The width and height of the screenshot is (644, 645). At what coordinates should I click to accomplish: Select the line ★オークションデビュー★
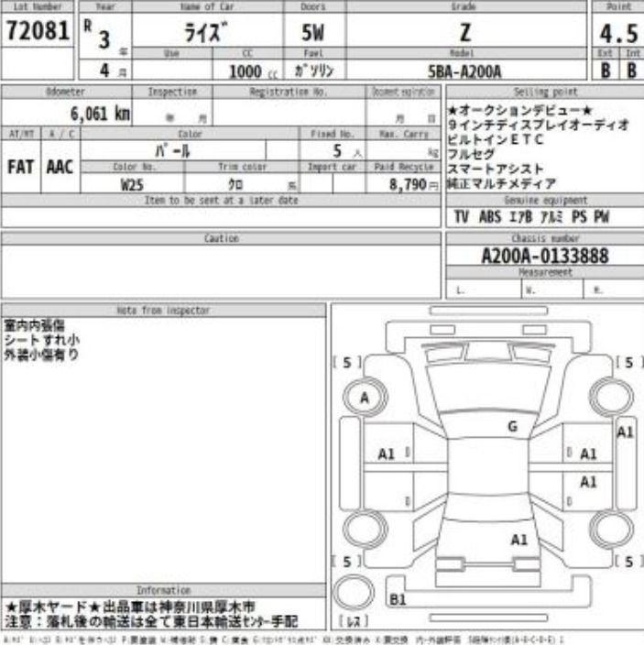click(519, 110)
